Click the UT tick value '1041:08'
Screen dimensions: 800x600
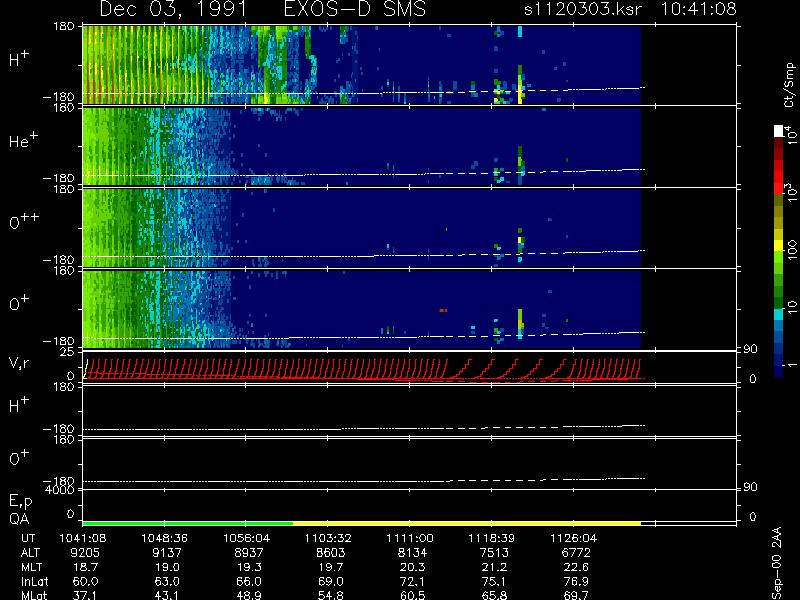tap(83, 538)
